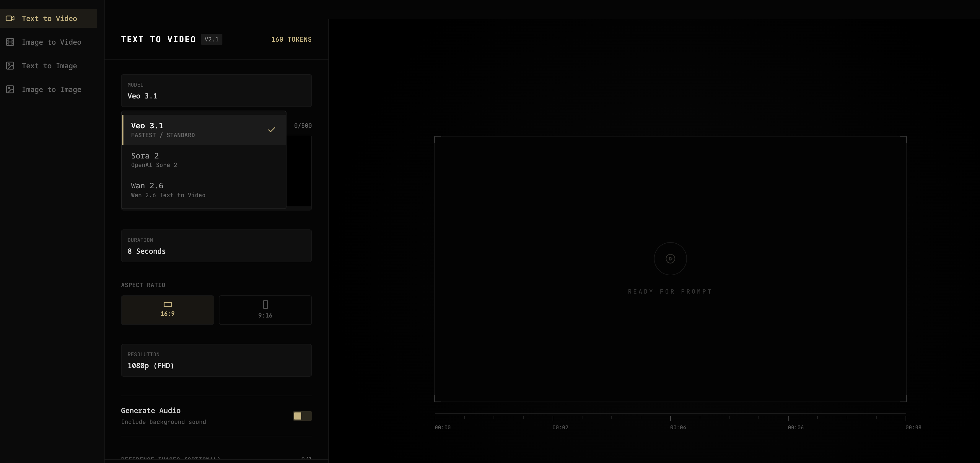Collapse the Model dropdown showing Veo 3.1
The height and width of the screenshot is (463, 980).
click(x=216, y=91)
